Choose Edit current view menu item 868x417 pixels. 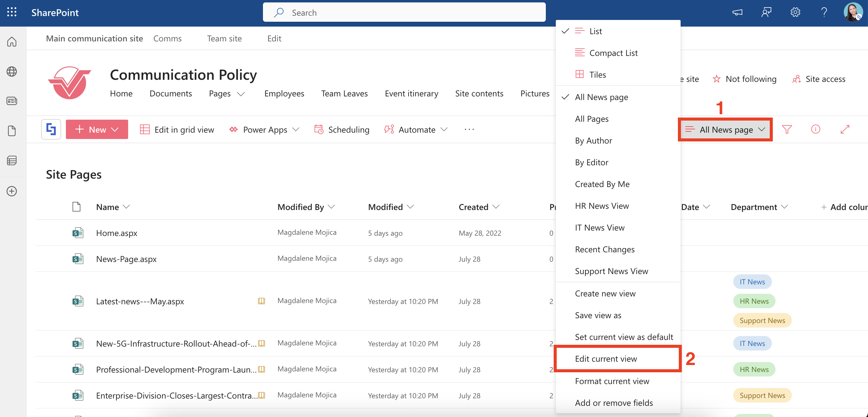[x=605, y=359]
